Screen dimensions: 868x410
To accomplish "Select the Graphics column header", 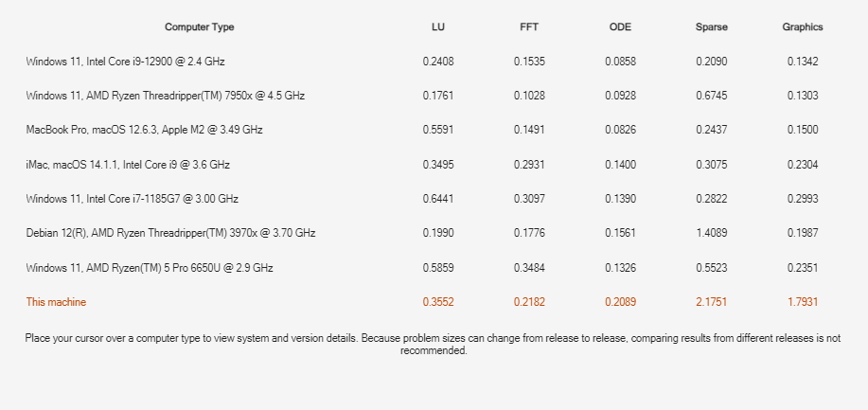I will (802, 27).
